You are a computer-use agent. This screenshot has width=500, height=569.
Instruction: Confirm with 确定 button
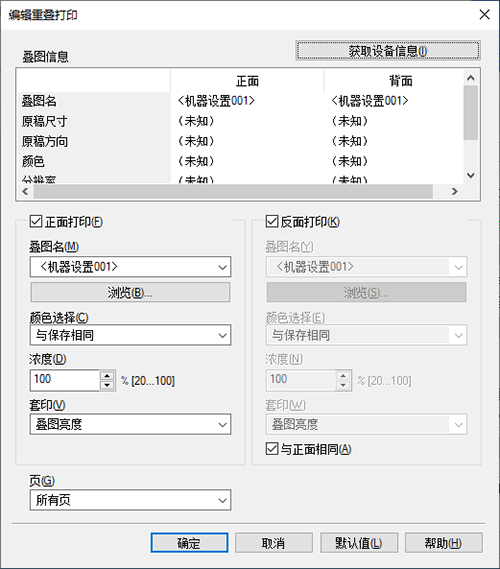pyautogui.click(x=189, y=543)
